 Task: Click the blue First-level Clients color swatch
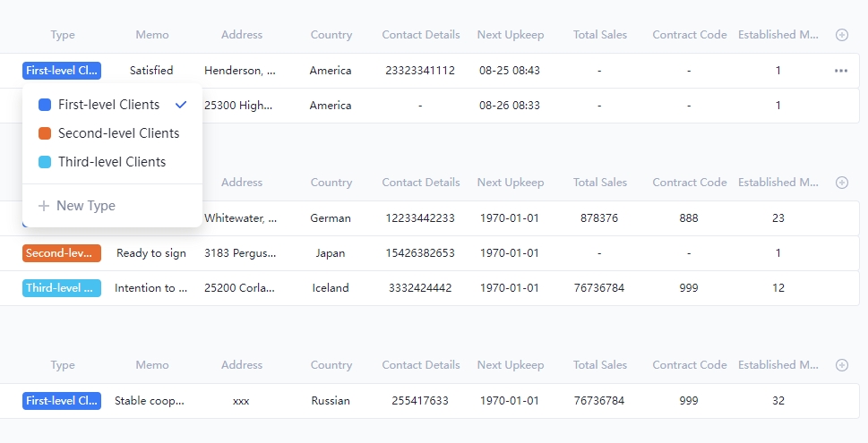point(45,105)
